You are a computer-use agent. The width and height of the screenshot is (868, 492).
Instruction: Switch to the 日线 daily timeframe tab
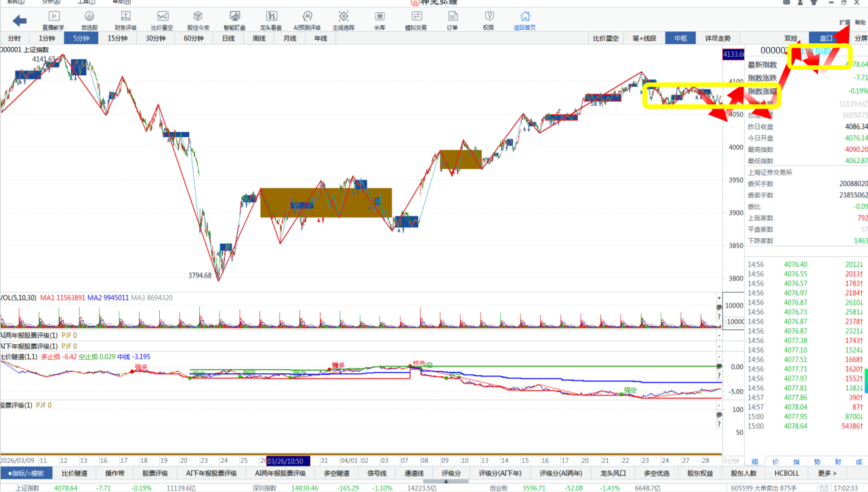tap(228, 39)
